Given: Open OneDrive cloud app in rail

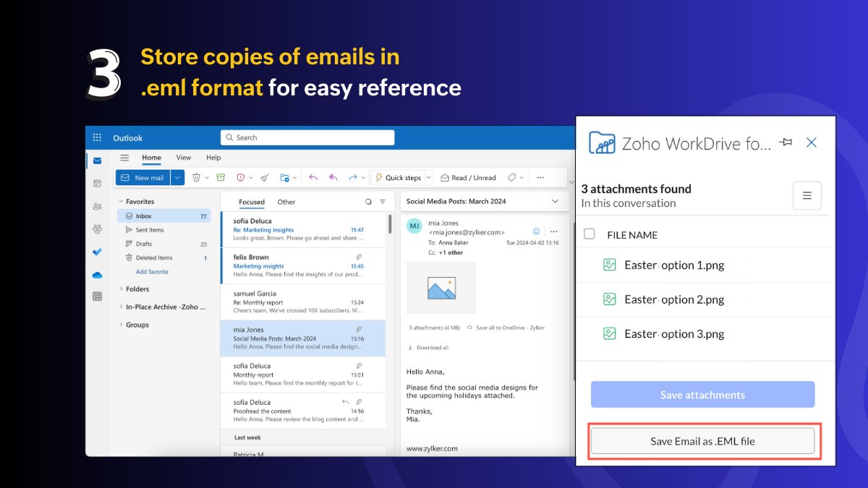Looking at the screenshot, I should click(x=97, y=275).
